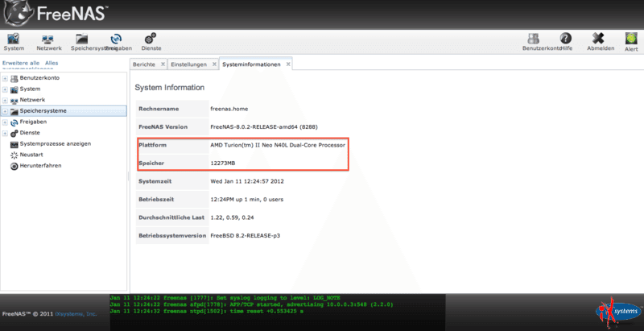Select Benutzerkonto label in tree
This screenshot has height=331, width=644.
tap(39, 77)
